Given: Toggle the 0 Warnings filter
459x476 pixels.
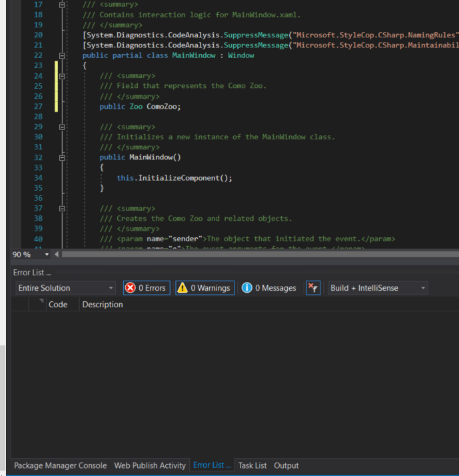Looking at the screenshot, I should click(x=205, y=288).
